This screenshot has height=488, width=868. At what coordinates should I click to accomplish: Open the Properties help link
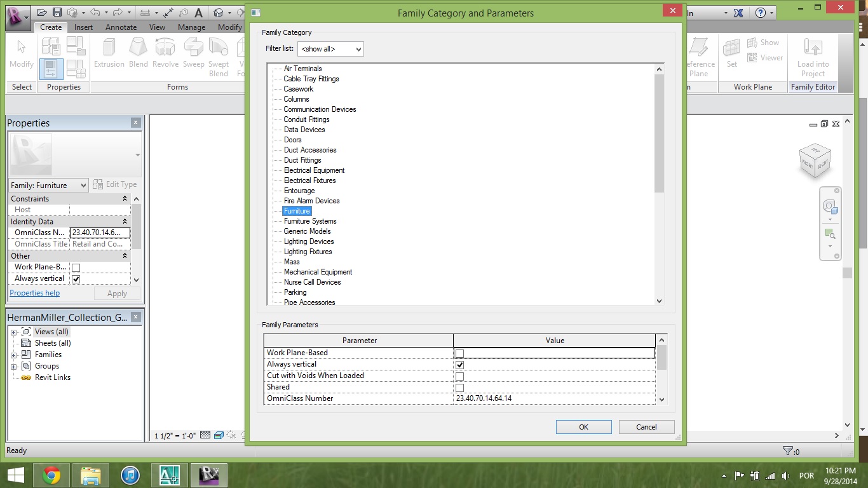point(35,293)
